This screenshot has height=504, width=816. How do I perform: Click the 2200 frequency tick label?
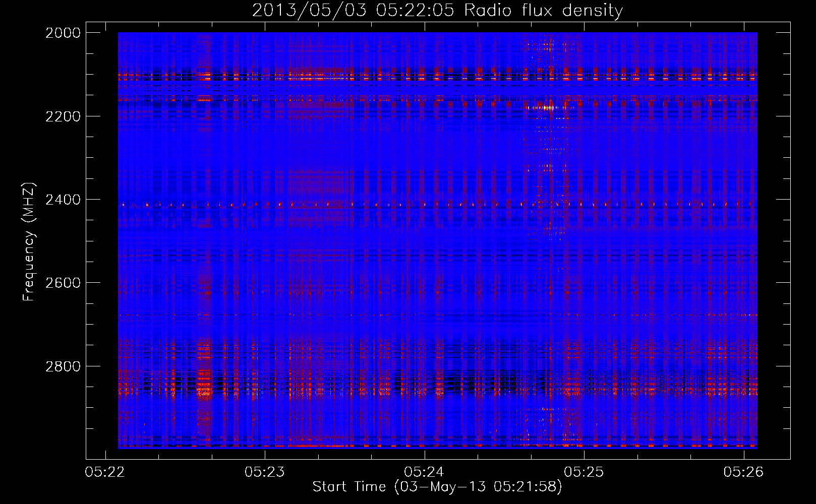tap(63, 116)
